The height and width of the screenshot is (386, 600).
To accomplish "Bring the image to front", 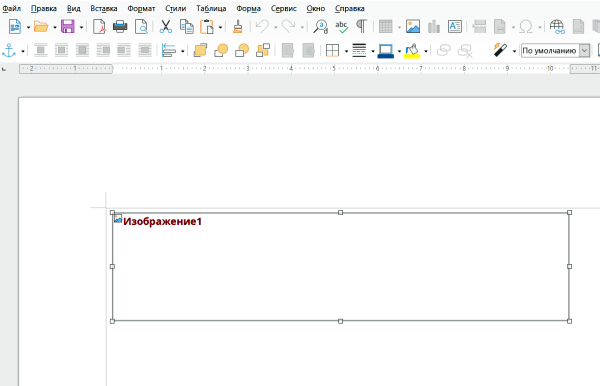I will click(x=200, y=50).
